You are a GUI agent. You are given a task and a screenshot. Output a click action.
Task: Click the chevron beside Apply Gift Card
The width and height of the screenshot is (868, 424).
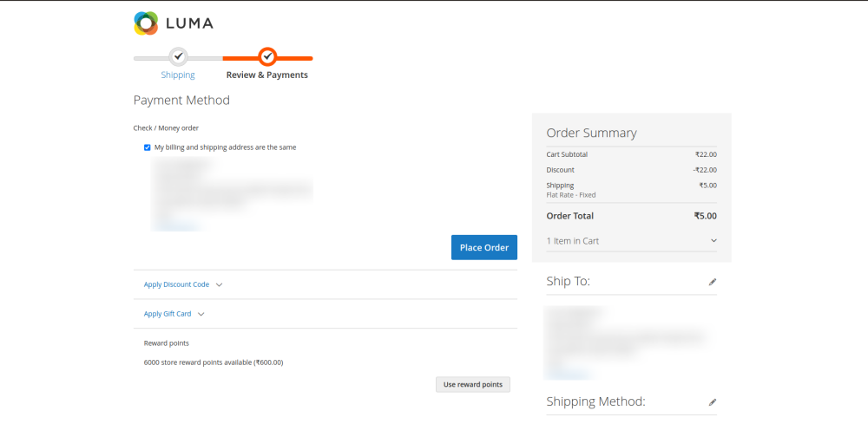[x=201, y=314]
